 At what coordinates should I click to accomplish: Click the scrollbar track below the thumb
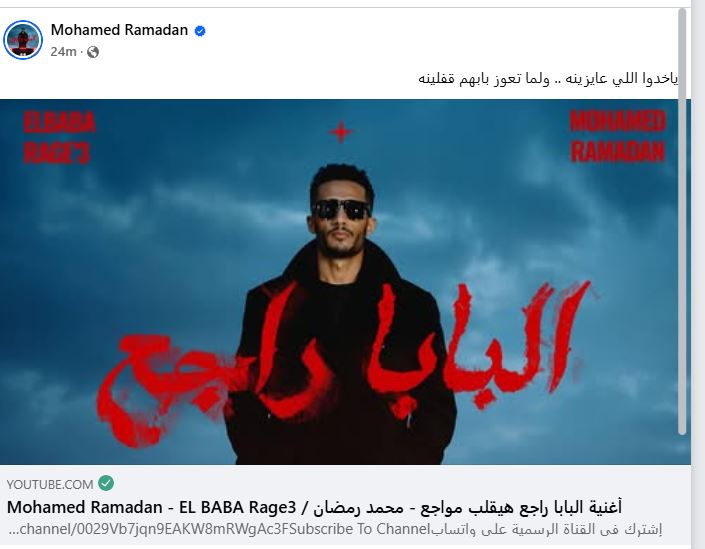(683, 491)
